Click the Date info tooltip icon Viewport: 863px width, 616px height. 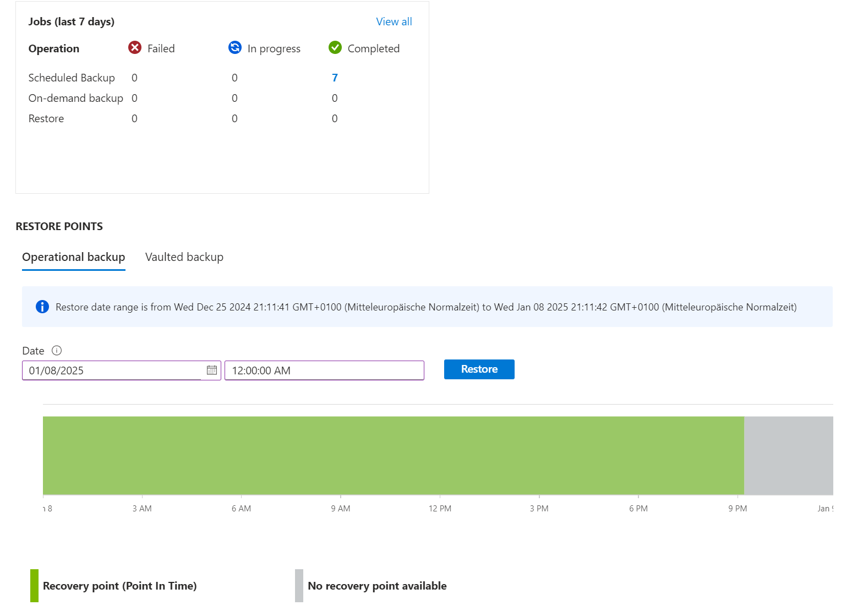tap(57, 351)
